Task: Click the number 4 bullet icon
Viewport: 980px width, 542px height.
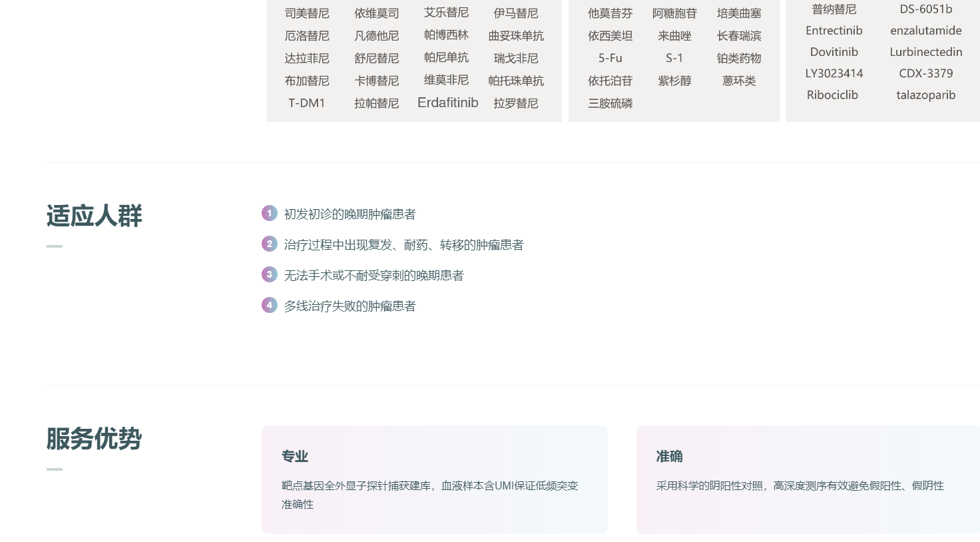Action: (x=269, y=305)
